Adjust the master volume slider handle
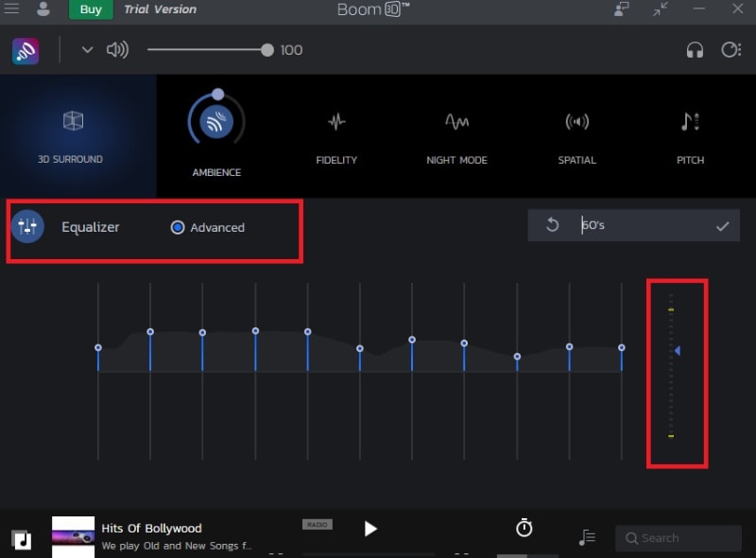This screenshot has height=558, width=756. coord(267,50)
